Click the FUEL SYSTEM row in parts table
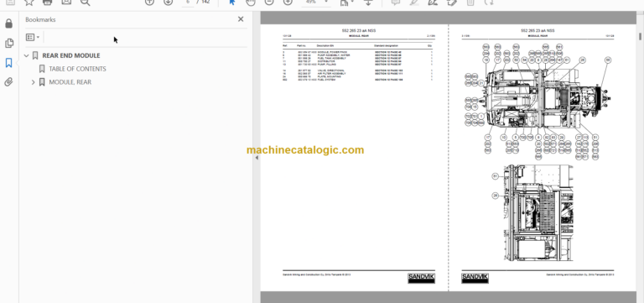Image resolution: width=644 pixels, height=303 pixels. click(357, 80)
